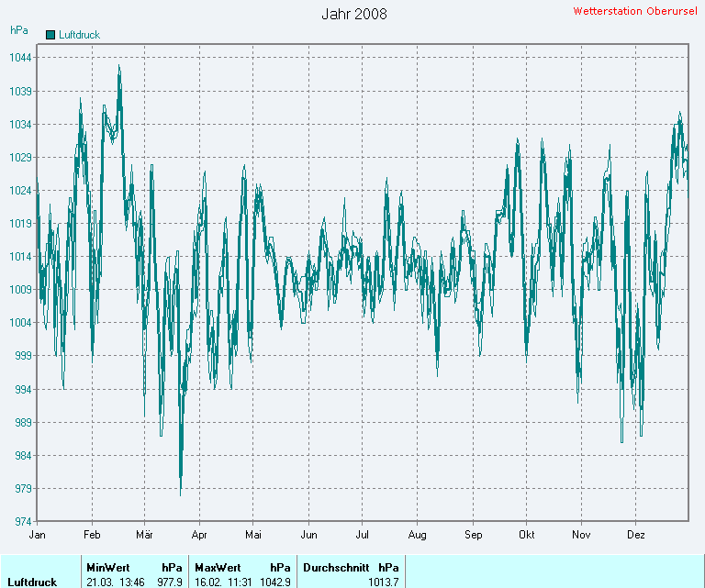Click the 1014 y-axis value
Viewport: 705px width, 588px height.
pos(21,257)
